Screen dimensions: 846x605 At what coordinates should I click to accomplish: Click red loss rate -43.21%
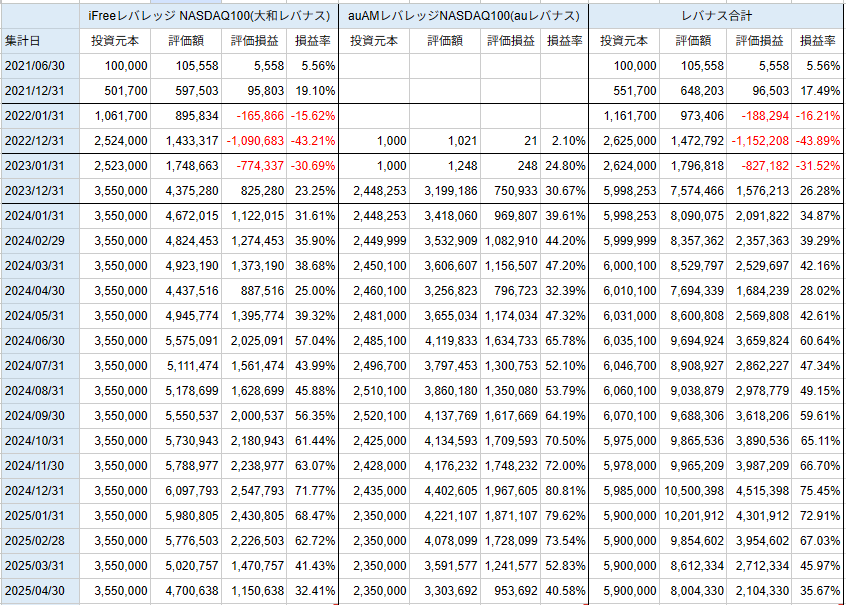coord(313,141)
